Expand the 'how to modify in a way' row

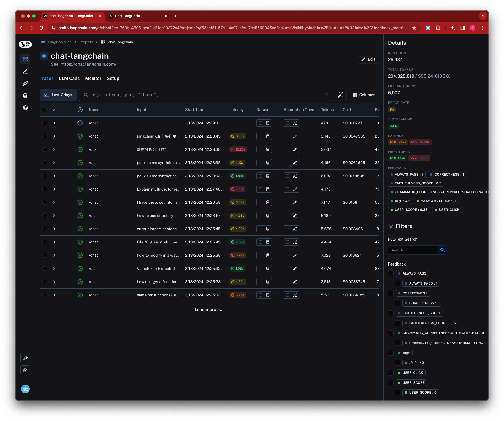point(54,255)
